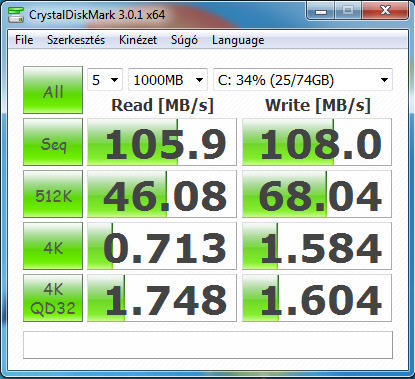Click the disabled maximize window button

pyautogui.click(x=348, y=11)
